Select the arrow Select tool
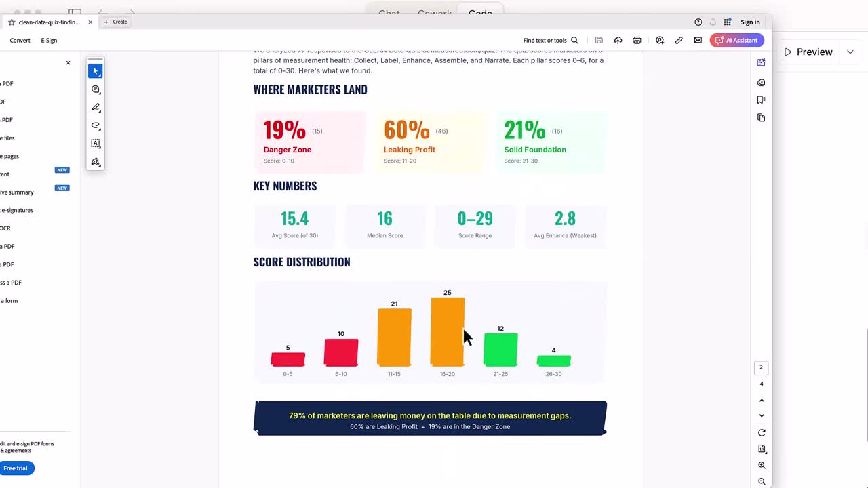Viewport: 868px width, 488px height. click(95, 70)
